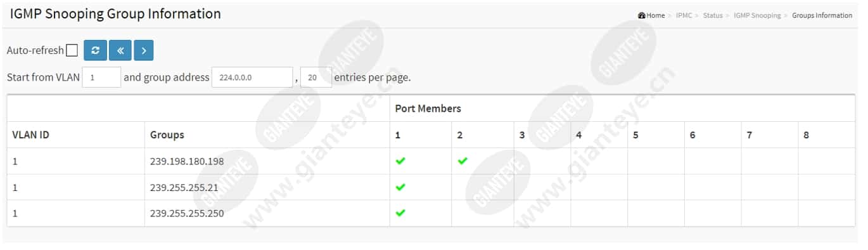This screenshot has width=868, height=250.
Task: Click port 1 checkmark for 239.255.255.21
Action: (400, 187)
